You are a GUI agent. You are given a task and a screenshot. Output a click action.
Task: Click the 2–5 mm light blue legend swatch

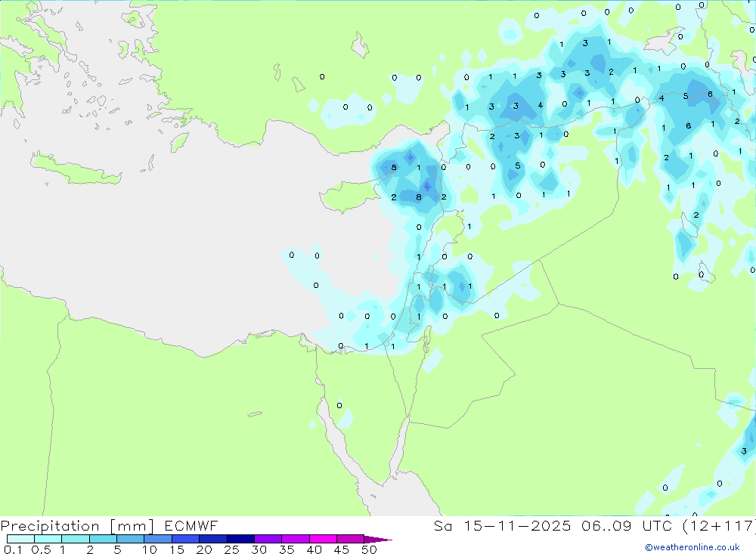[103, 539]
